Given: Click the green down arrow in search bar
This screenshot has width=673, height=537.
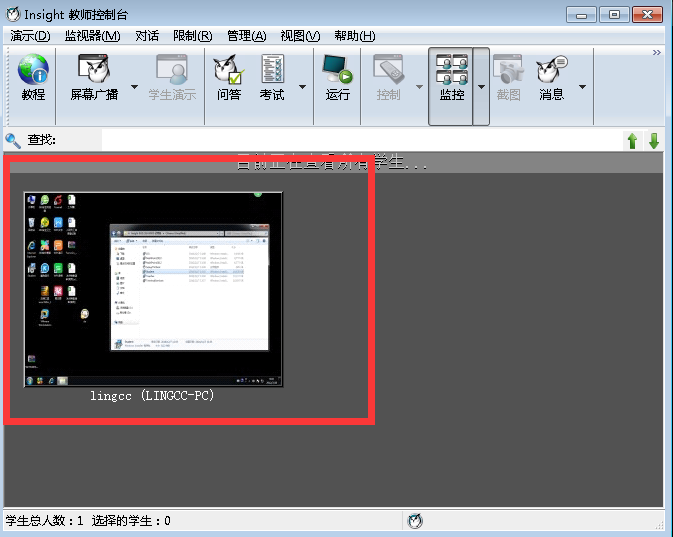Looking at the screenshot, I should point(654,141).
